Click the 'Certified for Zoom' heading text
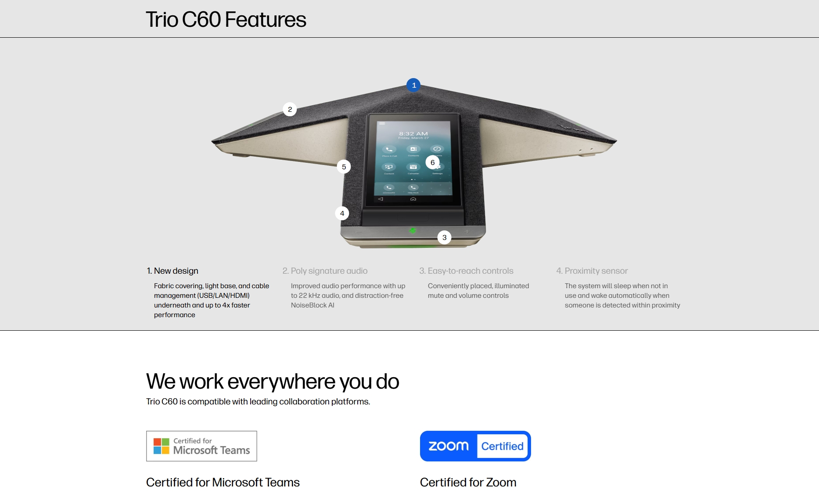819x504 pixels. click(x=468, y=482)
